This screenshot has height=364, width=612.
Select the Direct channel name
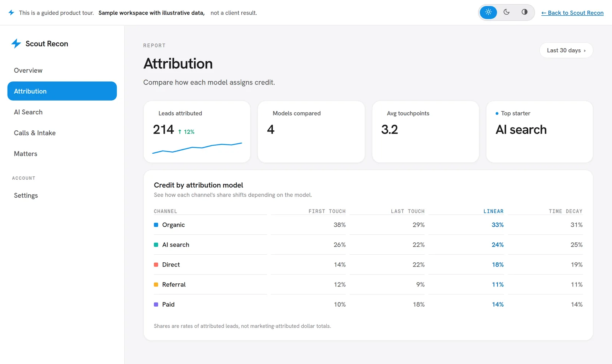[x=171, y=265]
